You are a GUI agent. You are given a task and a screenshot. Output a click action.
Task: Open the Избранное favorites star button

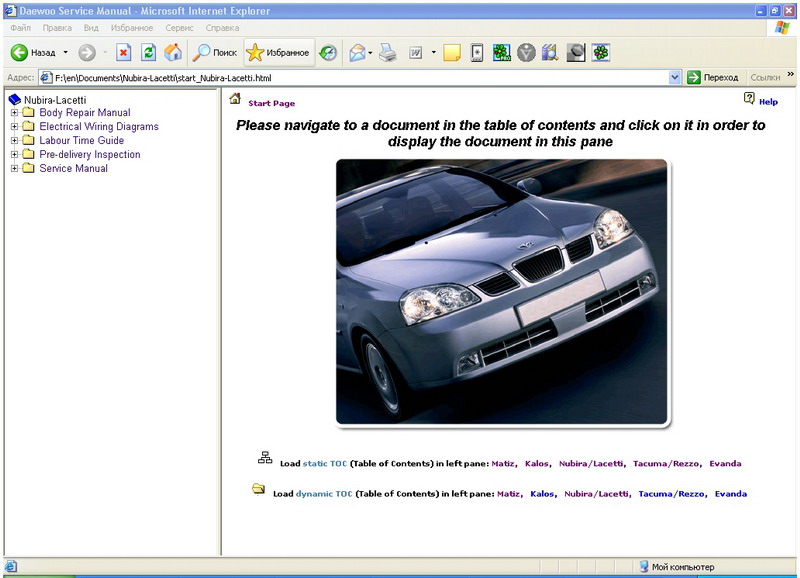(279, 53)
